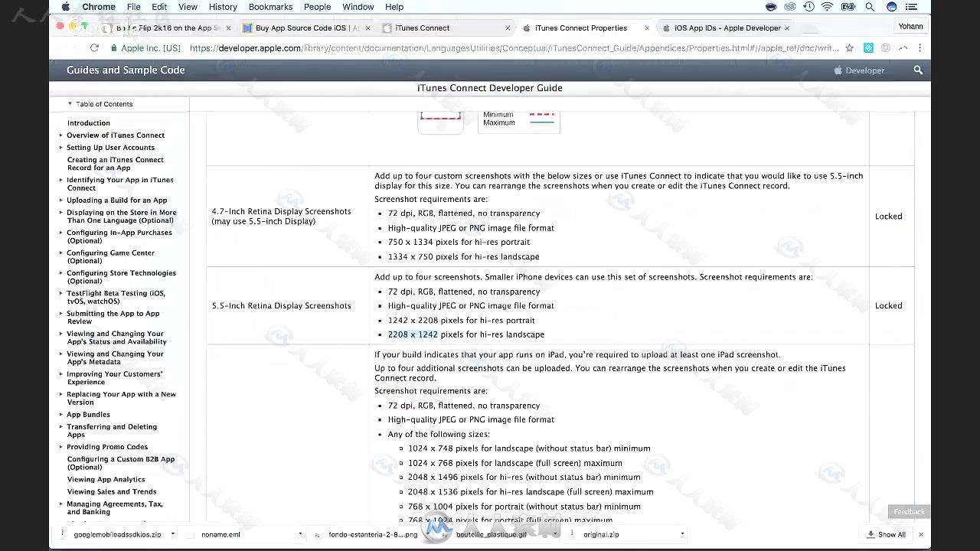
Task: Expand Configuring Game Center section
Action: pos(61,253)
